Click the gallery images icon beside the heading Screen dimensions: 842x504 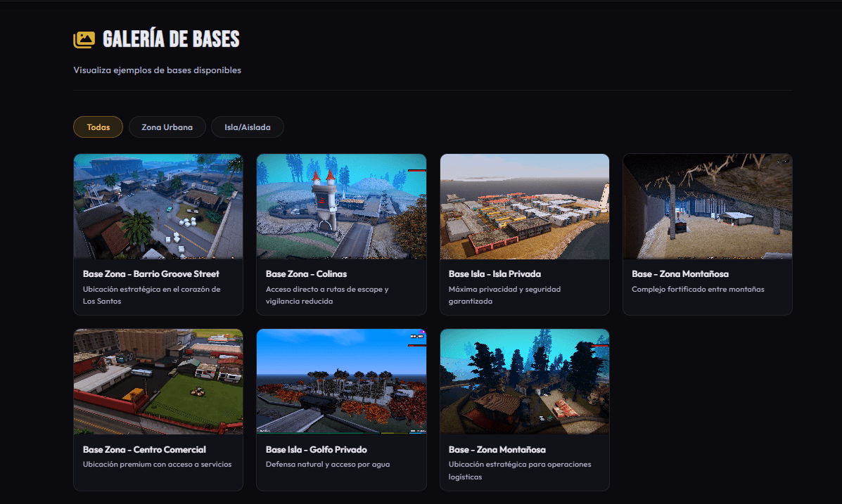pyautogui.click(x=84, y=39)
